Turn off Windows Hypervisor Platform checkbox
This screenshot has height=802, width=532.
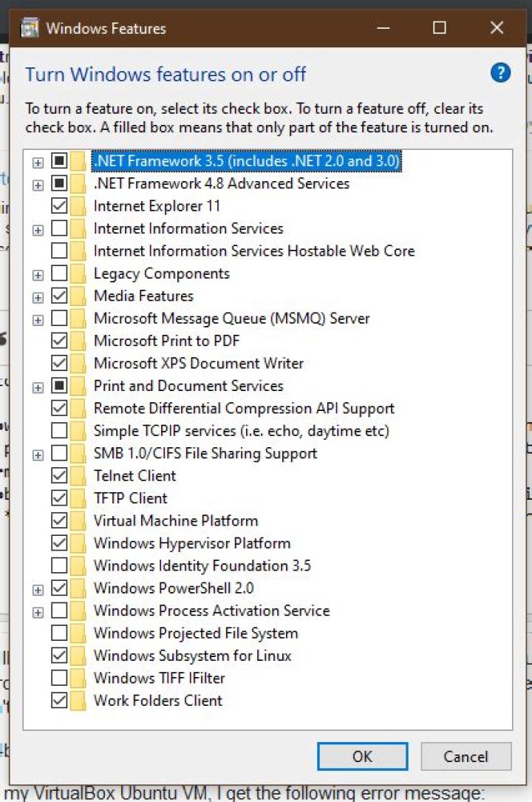59,543
